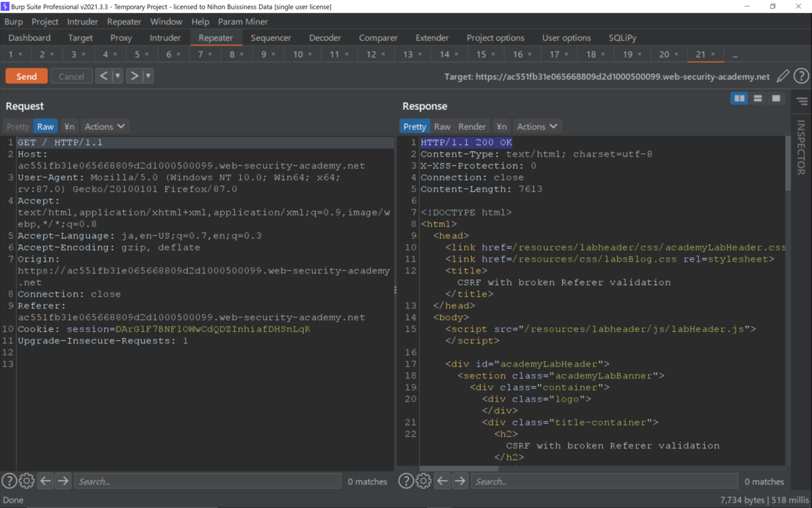The image size is (812, 508).
Task: Open the Param Miner menu
Action: point(243,22)
